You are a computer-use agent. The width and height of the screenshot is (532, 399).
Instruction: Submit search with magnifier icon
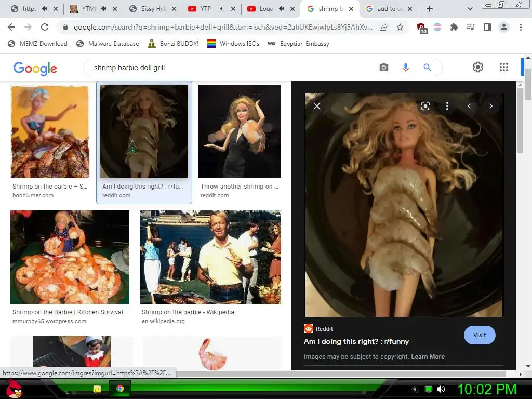pos(427,68)
